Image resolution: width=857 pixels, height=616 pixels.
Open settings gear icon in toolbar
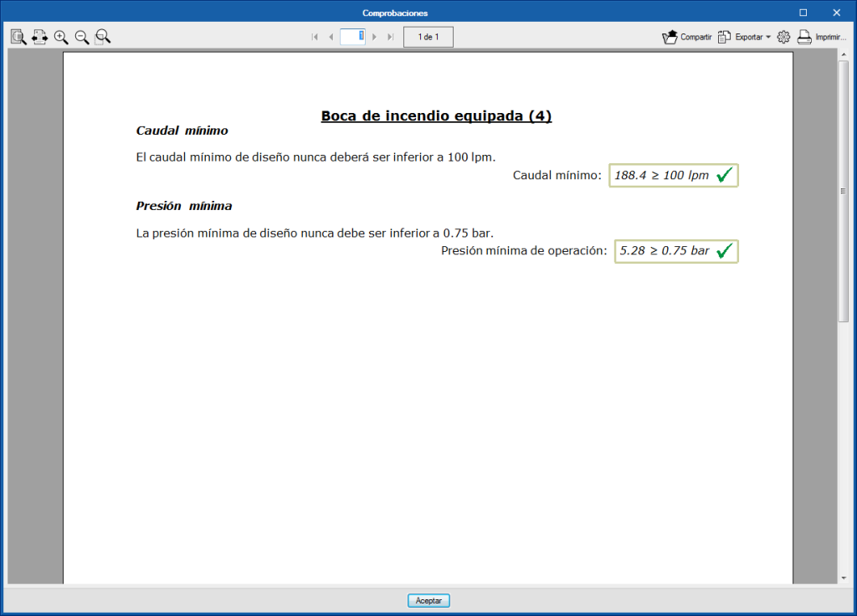point(783,37)
